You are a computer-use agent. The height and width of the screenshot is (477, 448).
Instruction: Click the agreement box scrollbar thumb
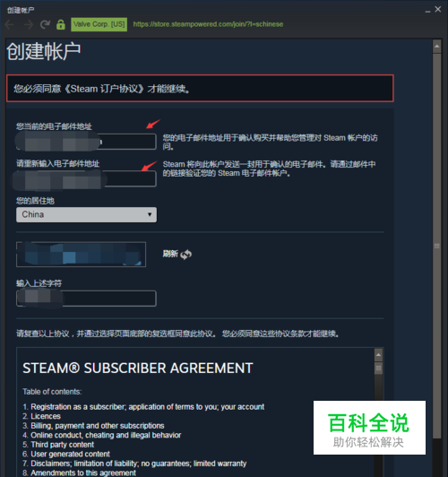pos(378,369)
